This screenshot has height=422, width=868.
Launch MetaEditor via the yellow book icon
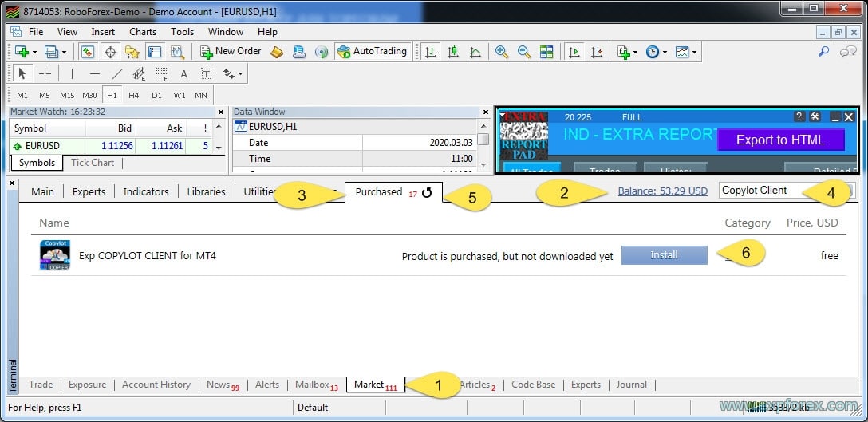point(277,52)
